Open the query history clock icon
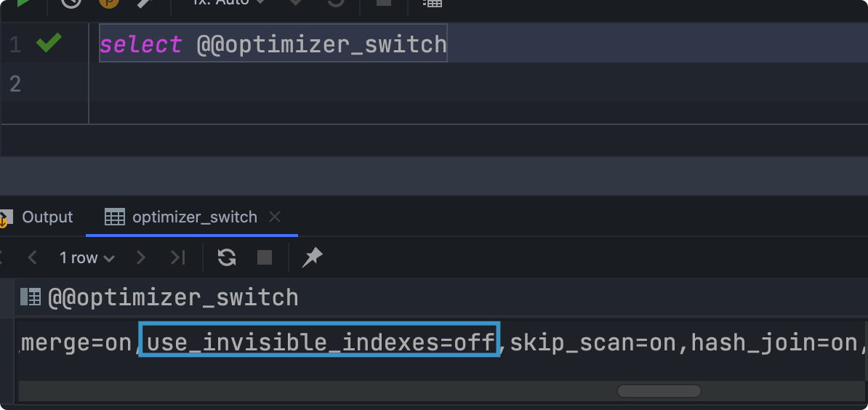Image resolution: width=868 pixels, height=410 pixels. pos(71,3)
